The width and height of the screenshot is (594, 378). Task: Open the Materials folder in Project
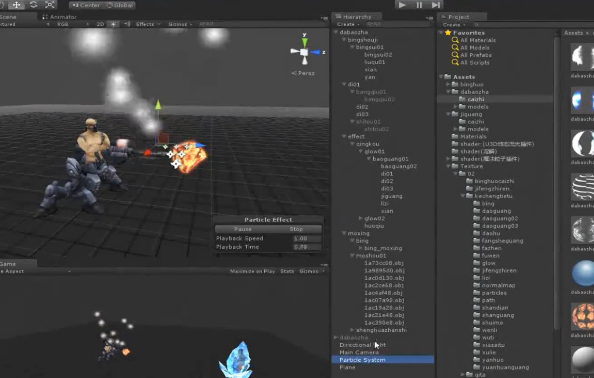click(473, 136)
